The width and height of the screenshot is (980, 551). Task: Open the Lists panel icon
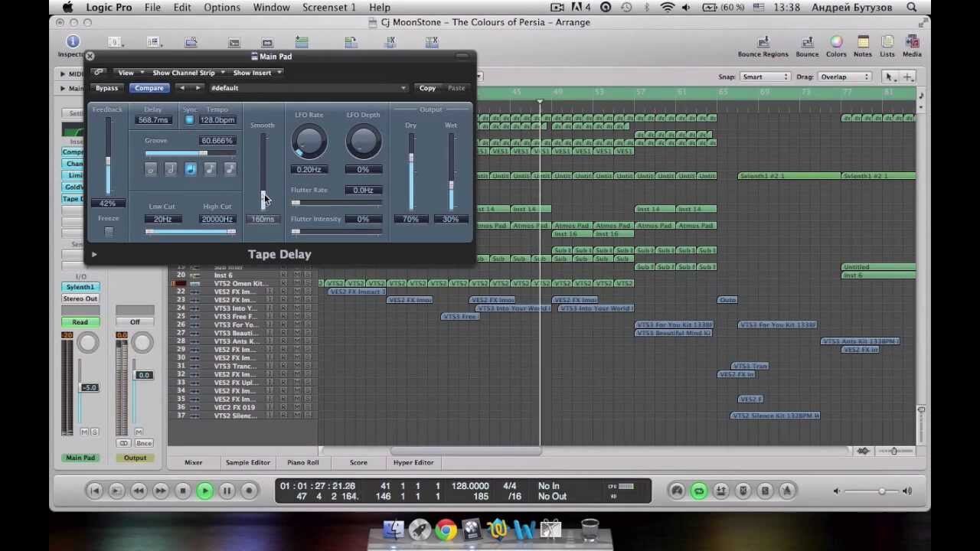click(x=887, y=42)
